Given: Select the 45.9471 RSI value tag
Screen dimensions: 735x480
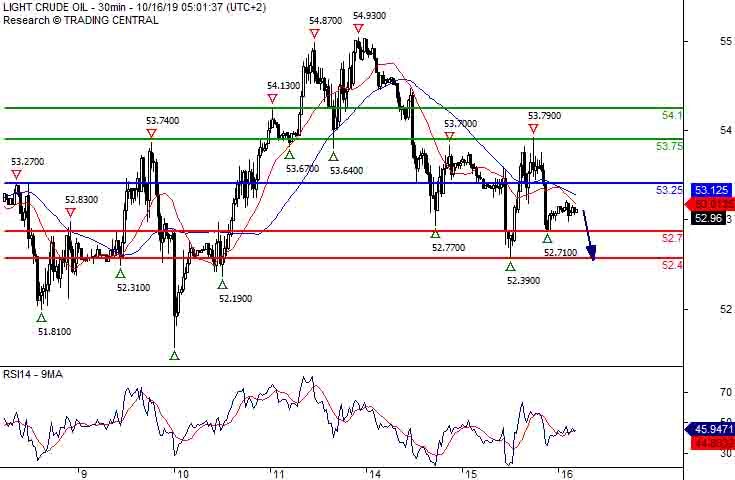Looking at the screenshot, I should click(x=710, y=429).
